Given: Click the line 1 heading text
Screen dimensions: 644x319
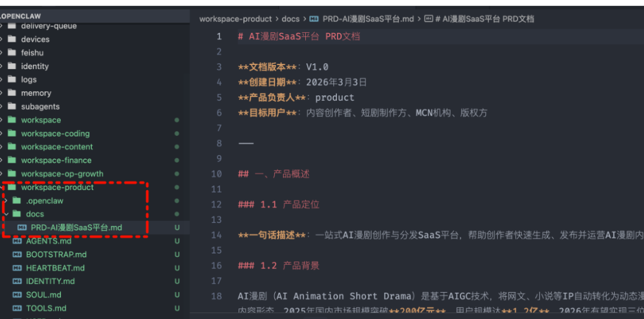Looking at the screenshot, I should (299, 36).
